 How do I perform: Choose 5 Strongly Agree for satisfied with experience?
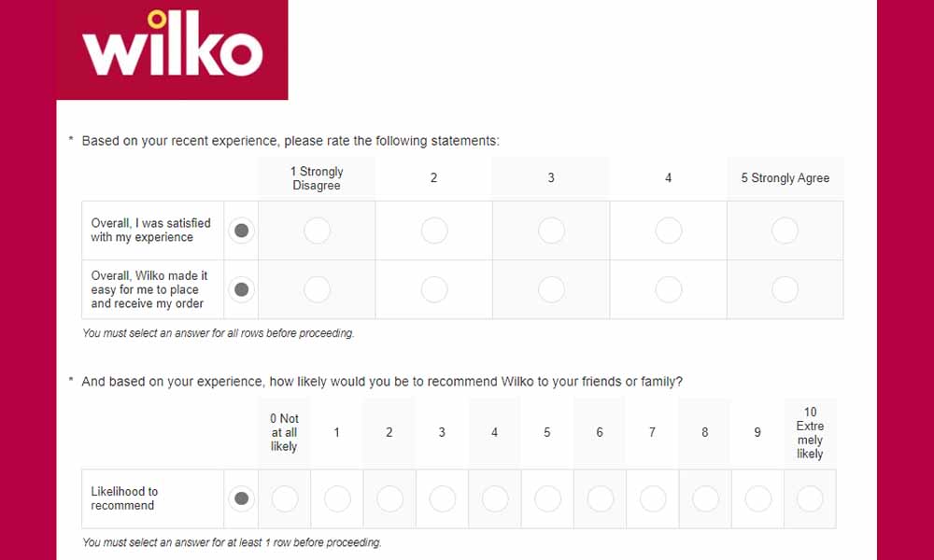785,231
